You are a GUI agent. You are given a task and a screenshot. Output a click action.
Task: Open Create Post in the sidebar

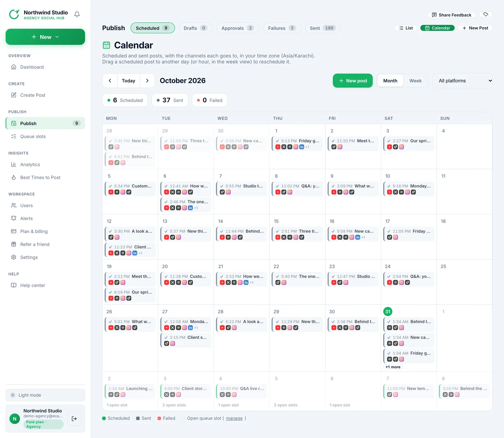click(45, 95)
